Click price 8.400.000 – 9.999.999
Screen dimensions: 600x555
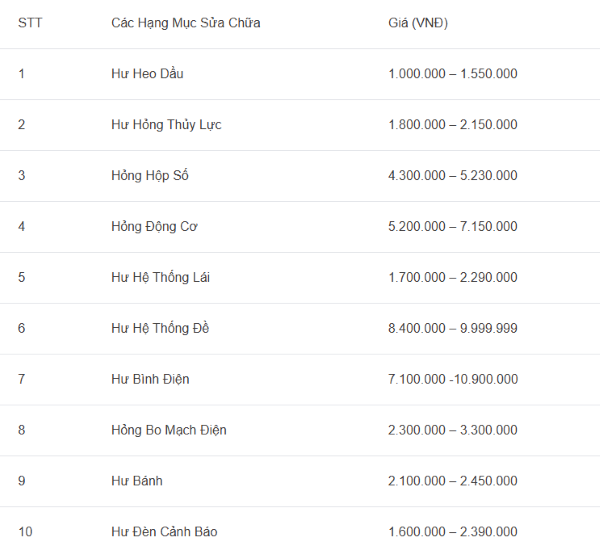pyautogui.click(x=453, y=328)
